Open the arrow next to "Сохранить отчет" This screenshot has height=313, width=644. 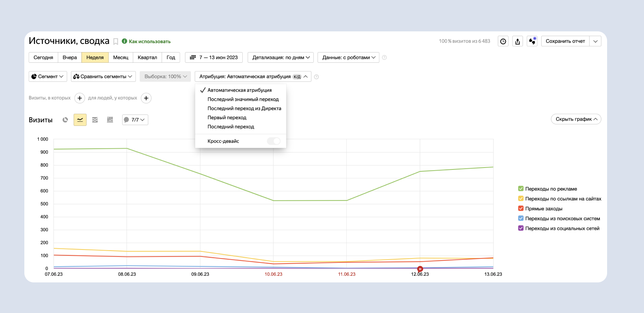pos(595,41)
